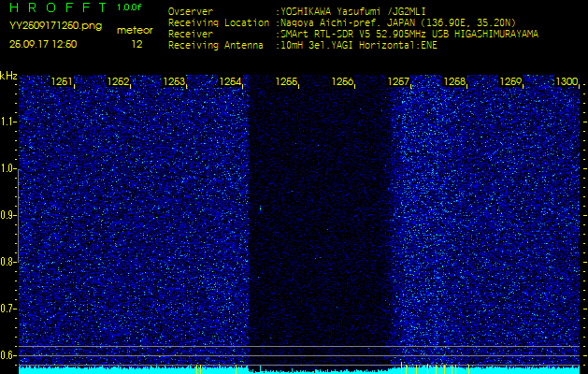Click the file name YY2509171250.png
This screenshot has width=588, height=374.
click(x=55, y=26)
